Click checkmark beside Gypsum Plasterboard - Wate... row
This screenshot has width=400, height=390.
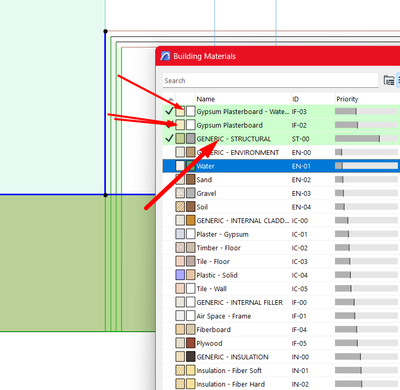(x=169, y=111)
